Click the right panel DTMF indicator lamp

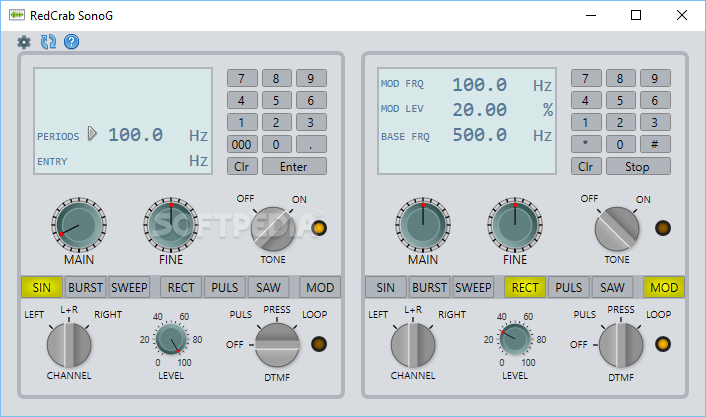tap(663, 344)
